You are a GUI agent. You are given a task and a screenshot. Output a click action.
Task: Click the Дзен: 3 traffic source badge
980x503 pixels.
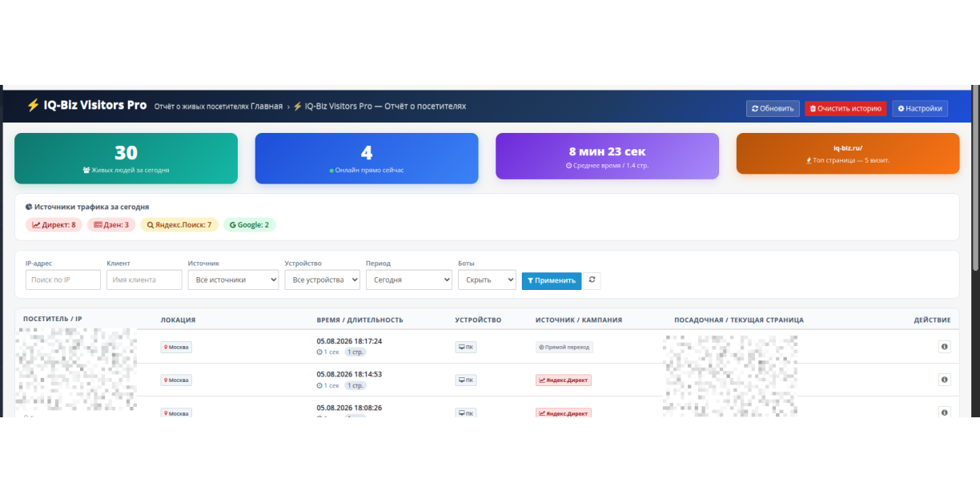(x=111, y=225)
